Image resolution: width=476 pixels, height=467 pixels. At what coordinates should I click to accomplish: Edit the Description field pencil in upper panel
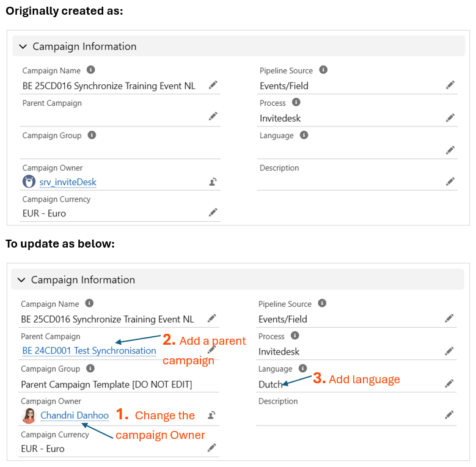click(x=450, y=182)
